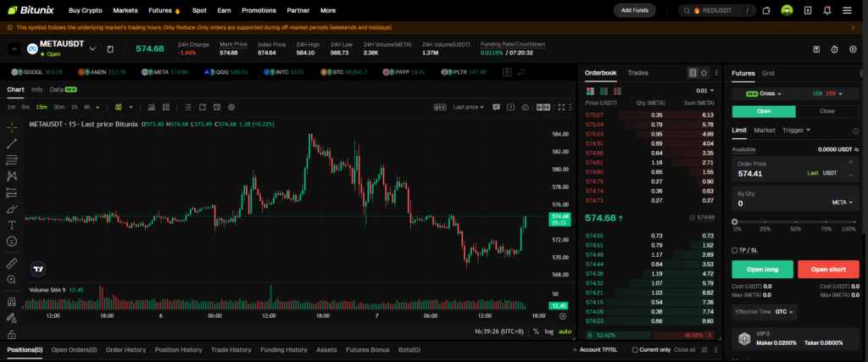The height and width of the screenshot is (362, 868).
Task: Open the indicators chart icon
Action: tap(151, 107)
